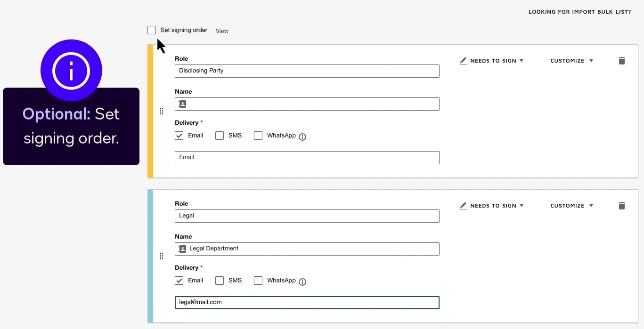The image size is (644, 329).
Task: Grab drag handle of Legal recipient card
Action: tap(162, 256)
